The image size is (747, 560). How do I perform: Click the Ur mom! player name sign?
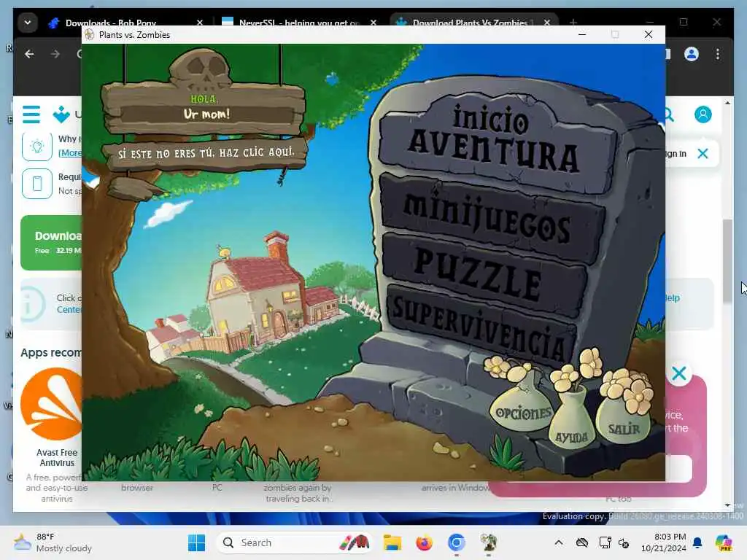pyautogui.click(x=206, y=114)
